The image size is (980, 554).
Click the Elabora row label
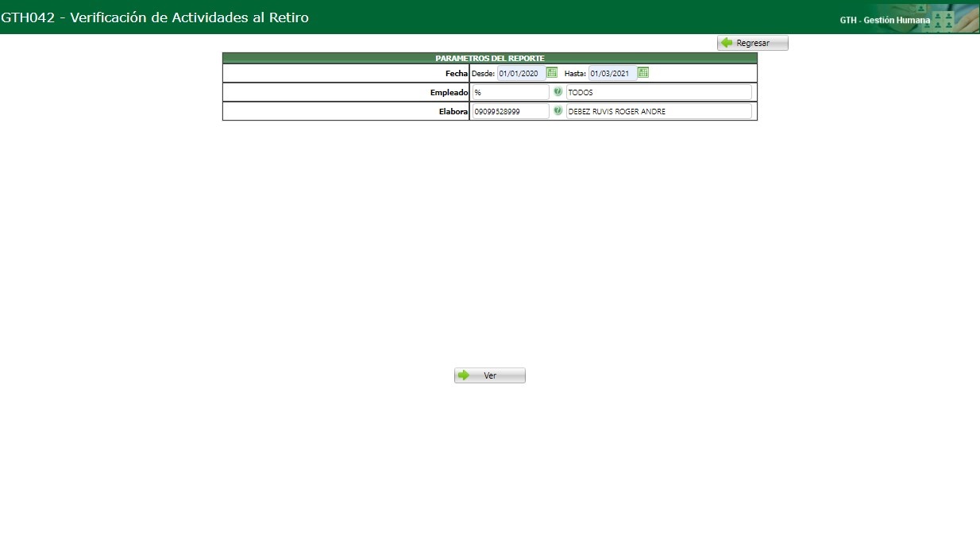click(453, 111)
